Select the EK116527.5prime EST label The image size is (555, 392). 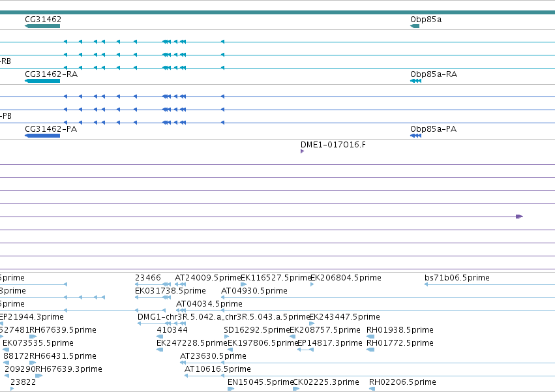pyautogui.click(x=276, y=278)
